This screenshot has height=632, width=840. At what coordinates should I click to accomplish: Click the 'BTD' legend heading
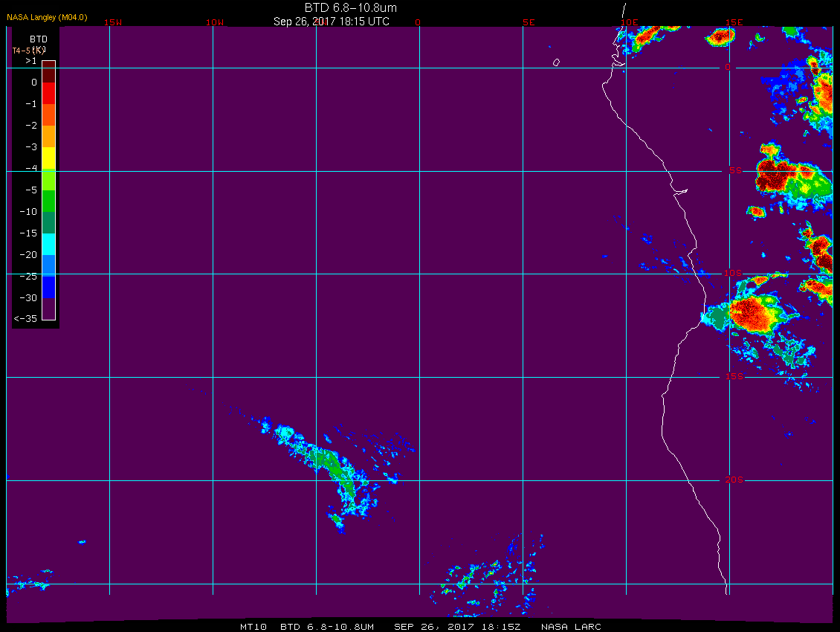pos(39,39)
